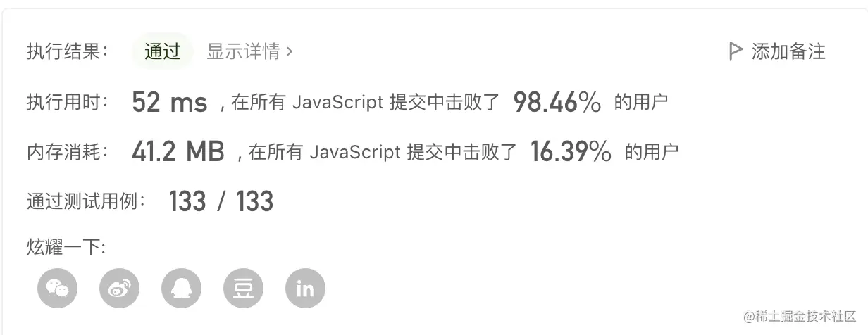868x335 pixels.
Task: Click the 执行用时 label
Action: 68,103
